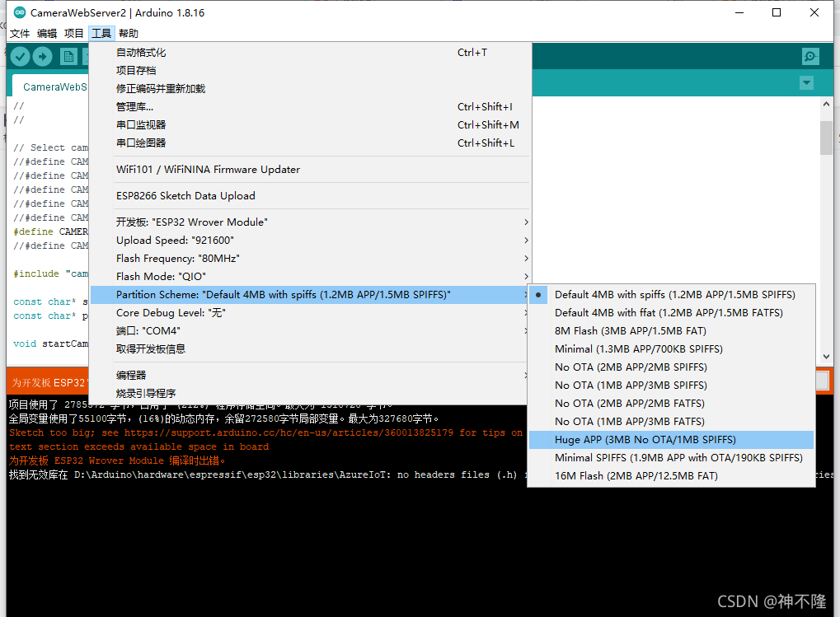Choose 项目存档 menu entry
Screen dimensions: 840x617
[310, 71]
